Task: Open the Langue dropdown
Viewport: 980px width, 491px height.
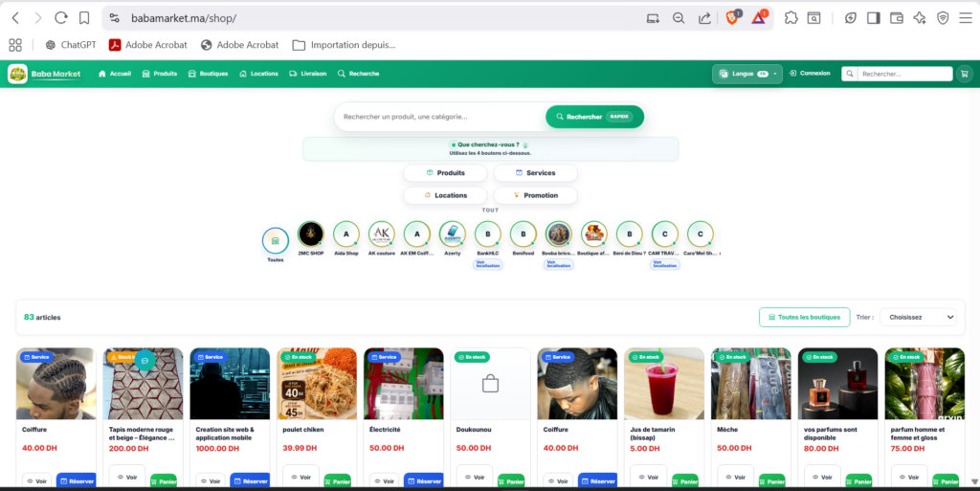Action: tap(746, 74)
